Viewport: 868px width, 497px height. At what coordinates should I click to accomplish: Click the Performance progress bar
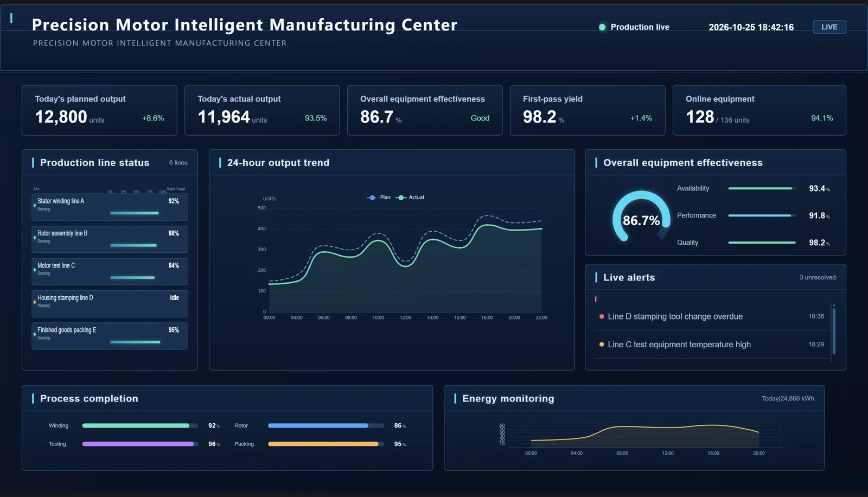tap(762, 215)
